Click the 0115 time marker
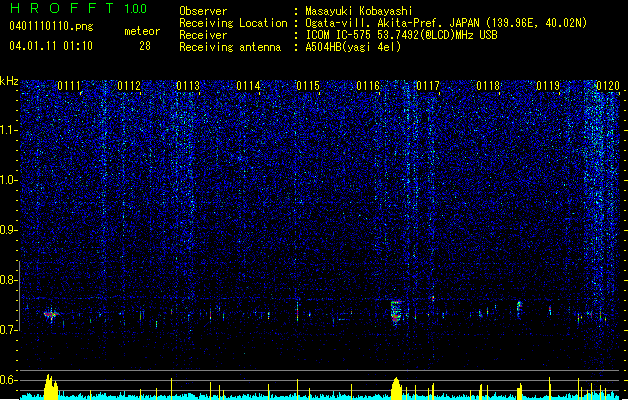This screenshot has width=629, height=400. click(308, 86)
